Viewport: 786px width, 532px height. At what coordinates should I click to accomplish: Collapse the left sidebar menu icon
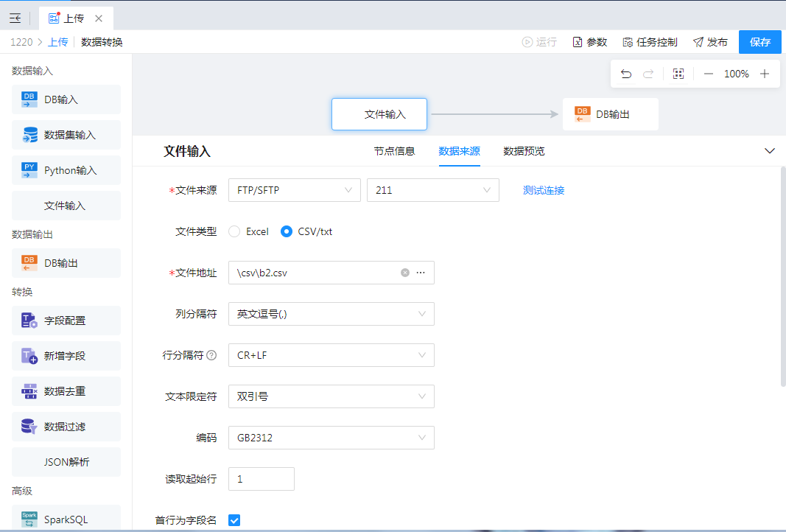pos(15,18)
